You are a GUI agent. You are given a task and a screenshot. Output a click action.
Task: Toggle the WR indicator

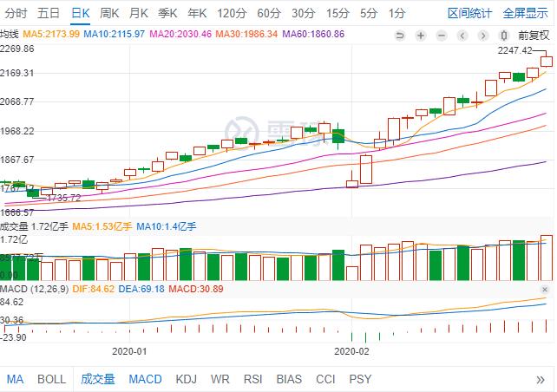(x=220, y=379)
